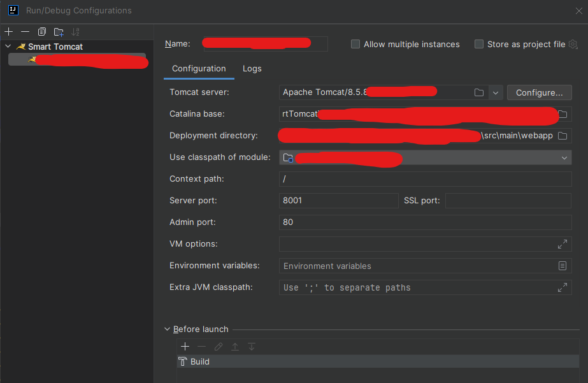Click the Server port field showing 8001
This screenshot has height=383, width=588.
339,201
